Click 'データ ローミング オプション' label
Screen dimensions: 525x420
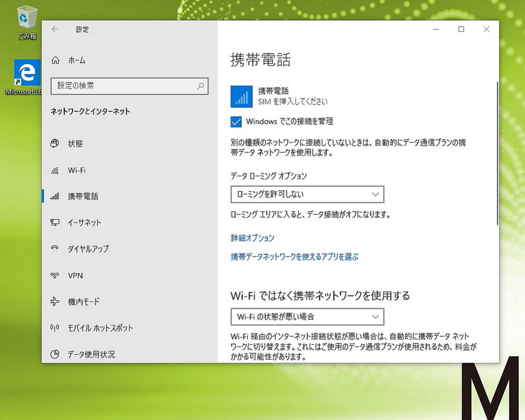[x=269, y=176]
